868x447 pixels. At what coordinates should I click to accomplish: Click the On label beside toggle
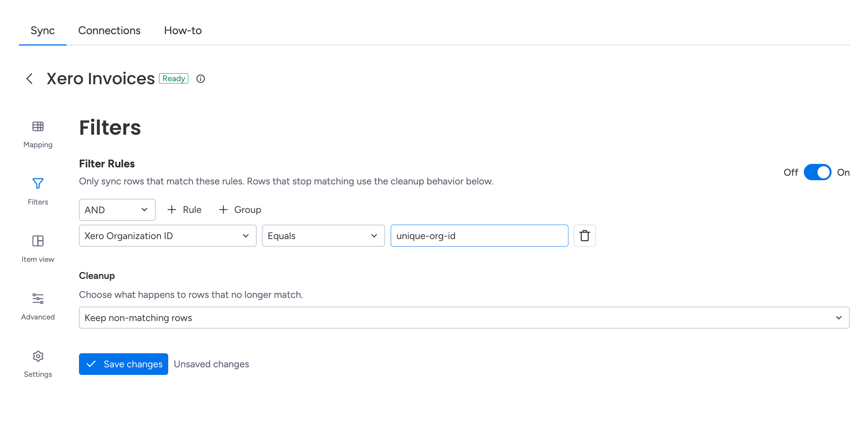click(843, 172)
